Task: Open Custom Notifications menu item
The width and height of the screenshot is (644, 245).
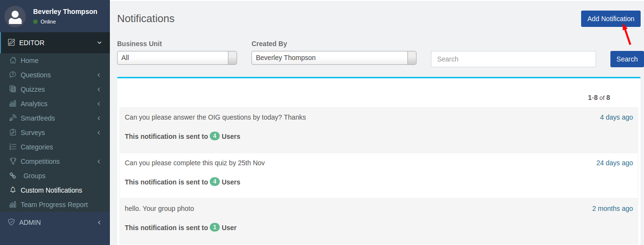Action: tap(51, 190)
